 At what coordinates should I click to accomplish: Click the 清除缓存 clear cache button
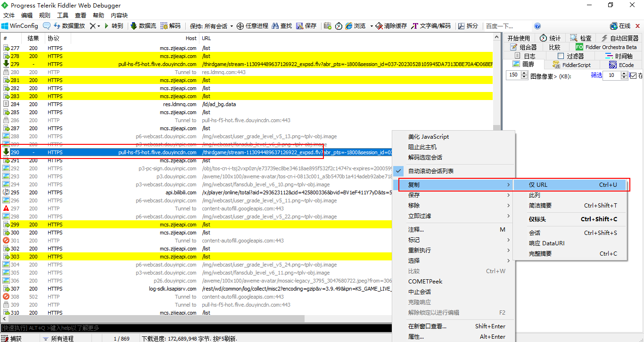391,26
